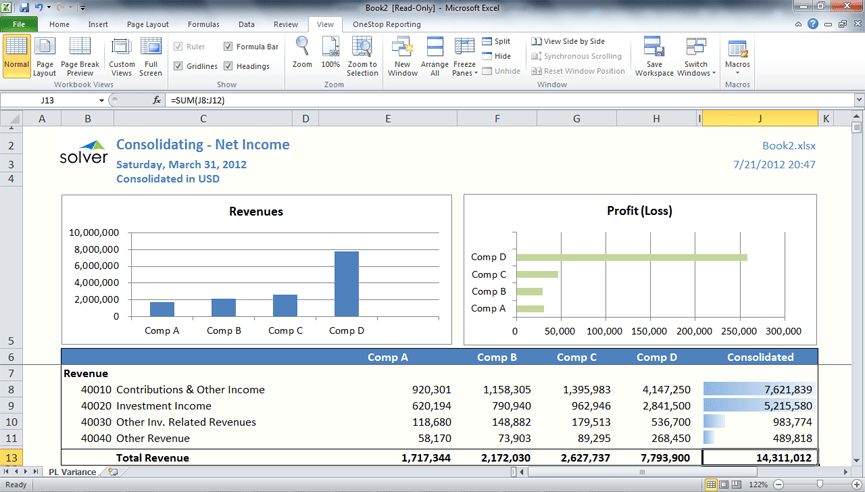Viewport: 865px width, 492px height.
Task: Open the Data ribbon tab
Action: point(247,24)
